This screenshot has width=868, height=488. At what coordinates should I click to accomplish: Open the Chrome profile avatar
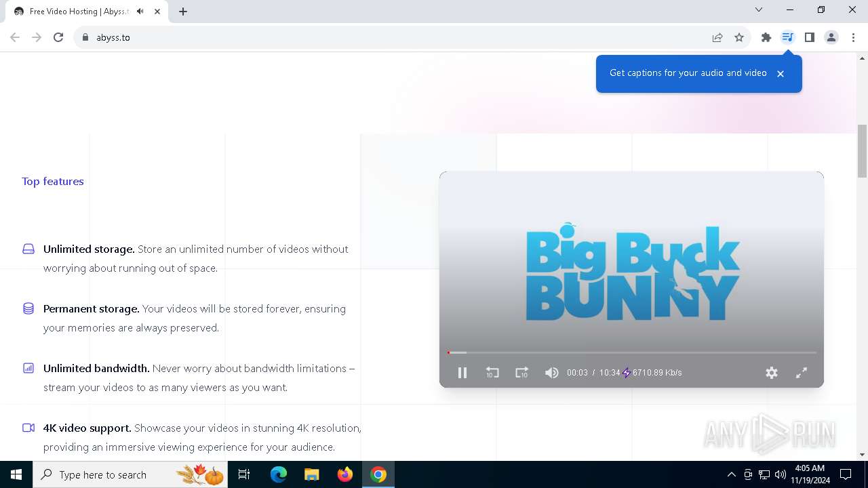click(831, 37)
